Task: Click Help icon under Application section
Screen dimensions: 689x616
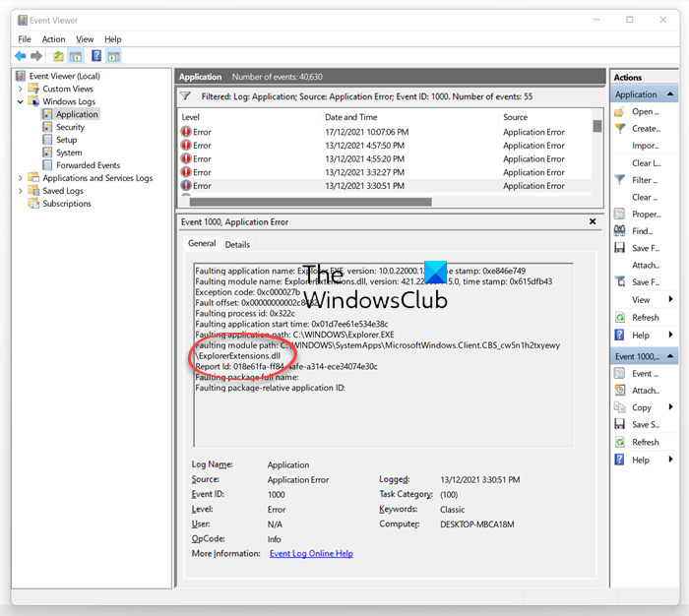Action: click(619, 335)
